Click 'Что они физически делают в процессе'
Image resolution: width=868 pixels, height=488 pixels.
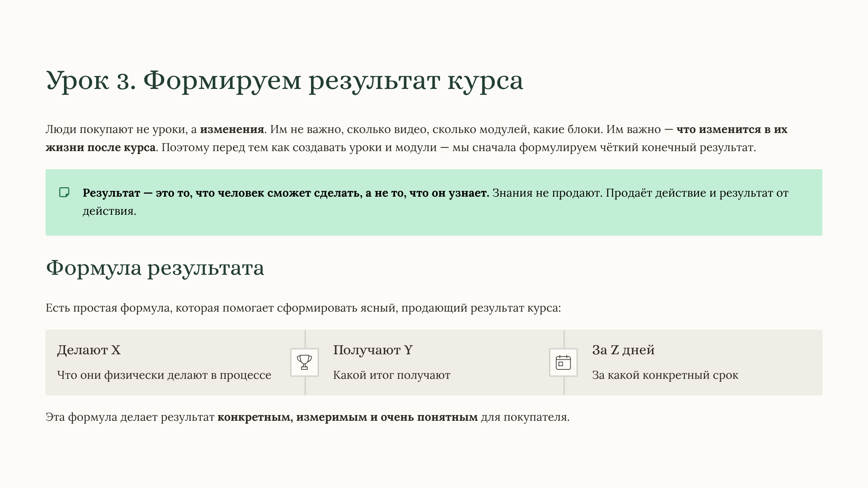(164, 375)
